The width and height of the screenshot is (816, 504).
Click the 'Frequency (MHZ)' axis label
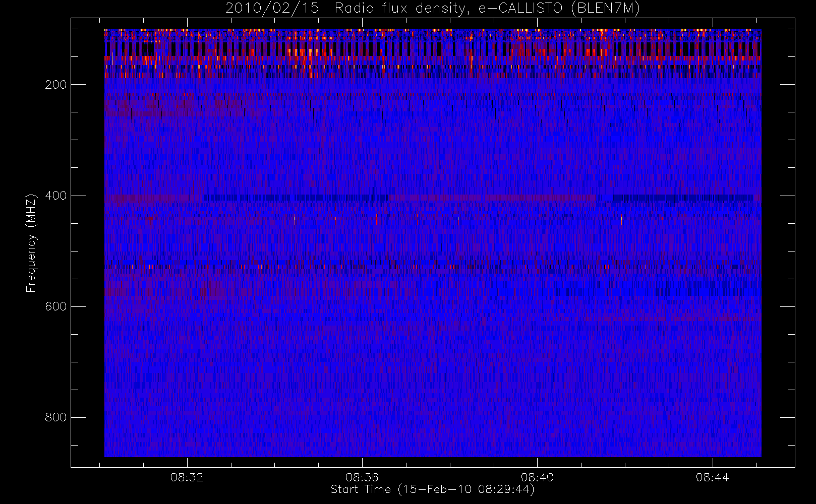(31, 243)
